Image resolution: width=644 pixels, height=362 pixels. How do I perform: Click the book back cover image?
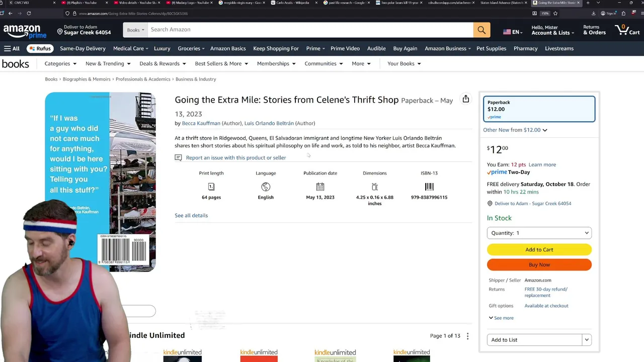100,182
